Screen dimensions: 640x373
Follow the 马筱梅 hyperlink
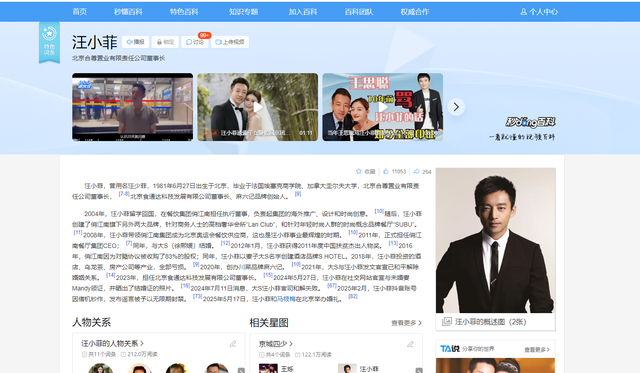coord(286,299)
